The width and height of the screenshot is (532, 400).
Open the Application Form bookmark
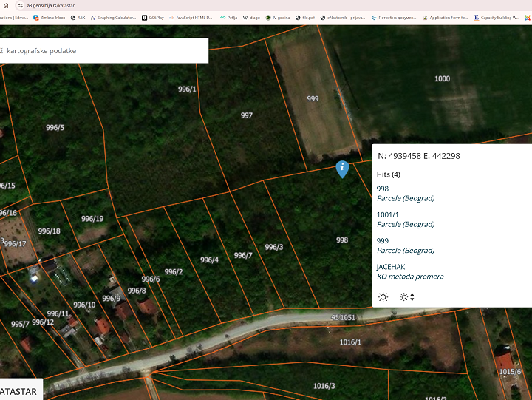[445, 18]
